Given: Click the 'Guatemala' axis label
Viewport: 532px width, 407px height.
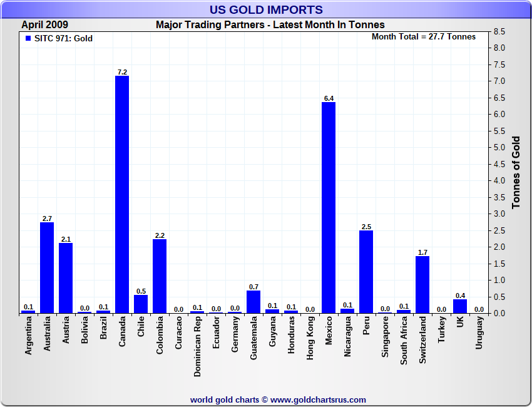Looking at the screenshot, I should [x=253, y=338].
